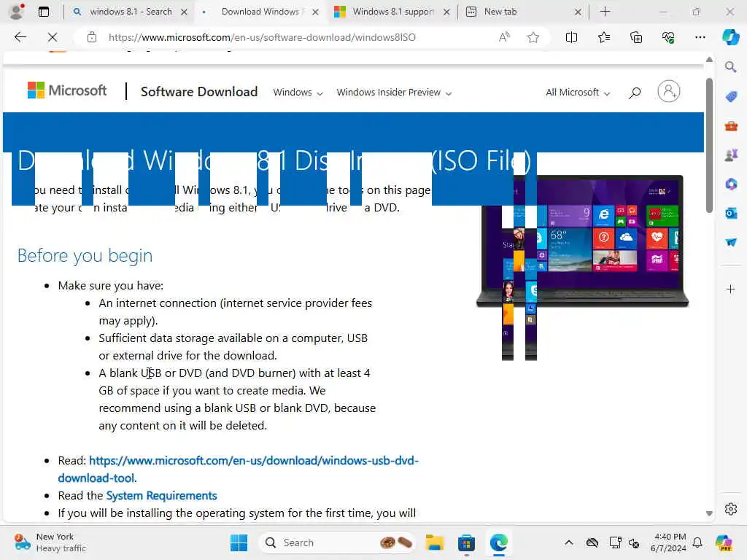747x560 pixels.
Task: Open the windows-usb-dvd-download-tool link
Action: 239,469
